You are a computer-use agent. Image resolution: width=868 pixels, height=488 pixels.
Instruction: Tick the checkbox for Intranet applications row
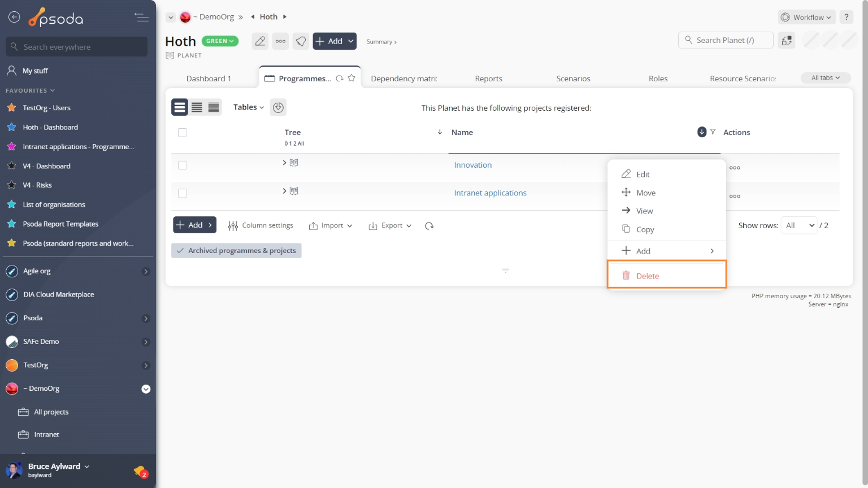[x=182, y=193]
